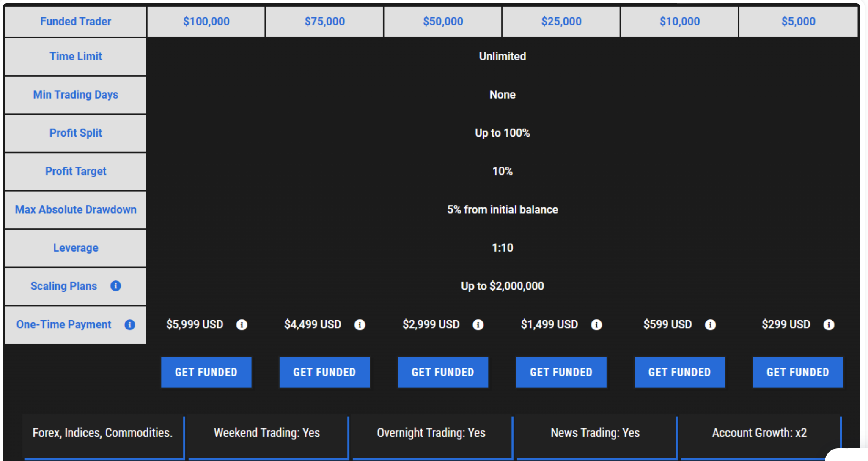The width and height of the screenshot is (868, 461).
Task: Click the Up to $2,000,000 value
Action: 503,286
